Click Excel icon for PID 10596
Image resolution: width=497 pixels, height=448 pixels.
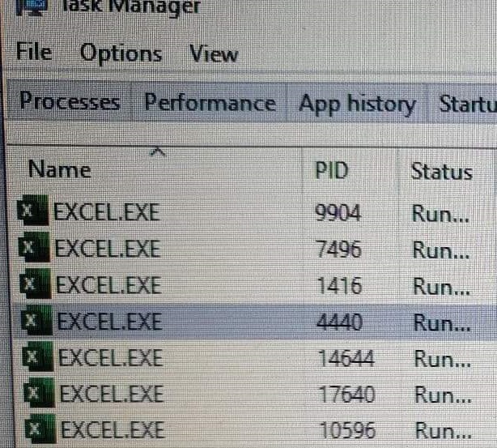(40, 429)
